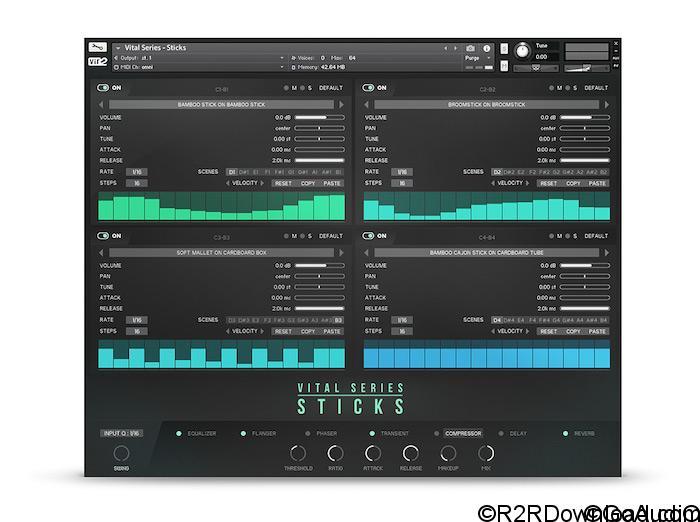
Task: Click the Tune knob in the header
Action: click(522, 51)
